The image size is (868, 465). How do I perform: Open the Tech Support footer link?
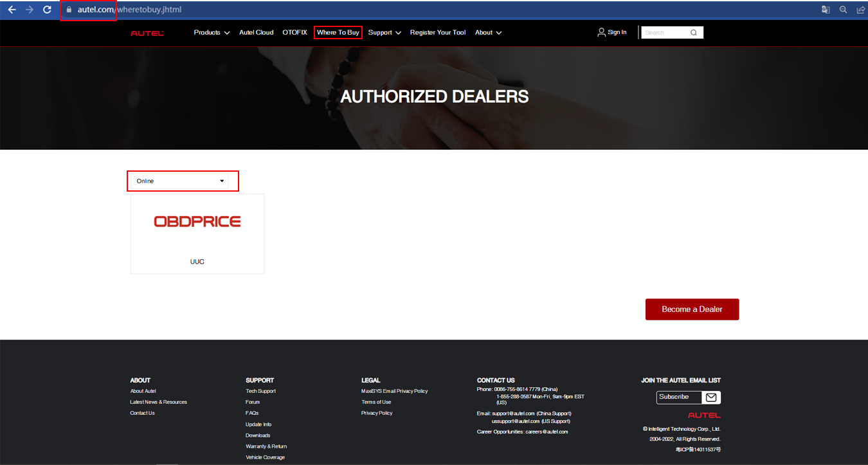tap(260, 391)
